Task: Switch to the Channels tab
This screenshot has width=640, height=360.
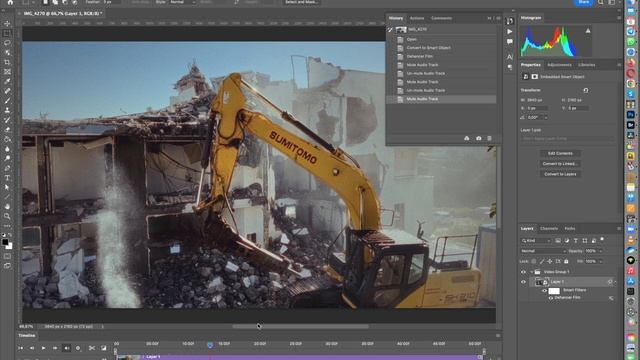Action: click(549, 229)
